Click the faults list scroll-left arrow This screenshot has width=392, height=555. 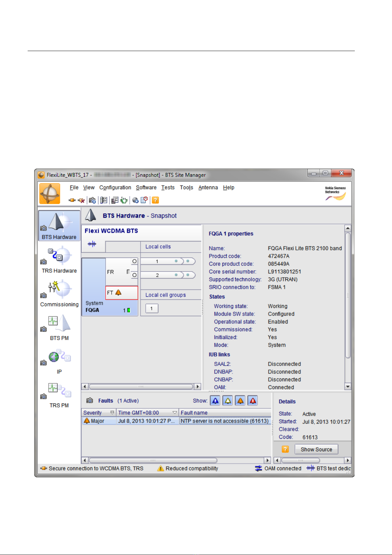click(85, 460)
